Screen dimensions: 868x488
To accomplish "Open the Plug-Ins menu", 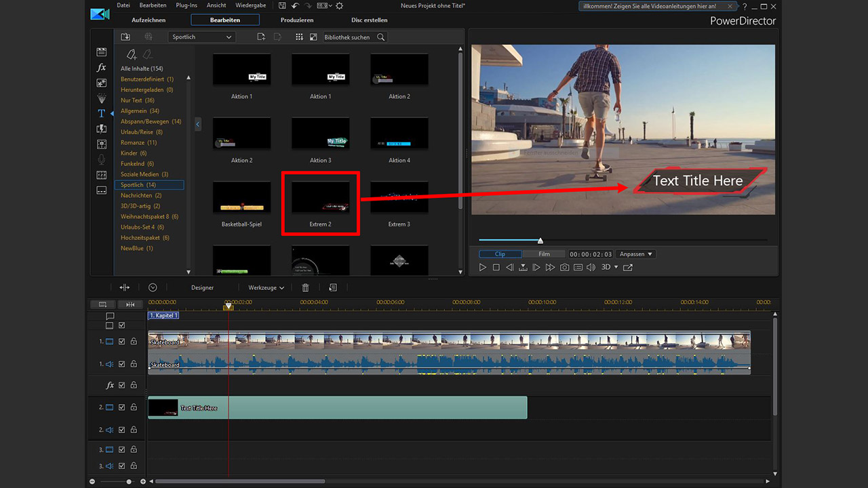I will tap(186, 5).
